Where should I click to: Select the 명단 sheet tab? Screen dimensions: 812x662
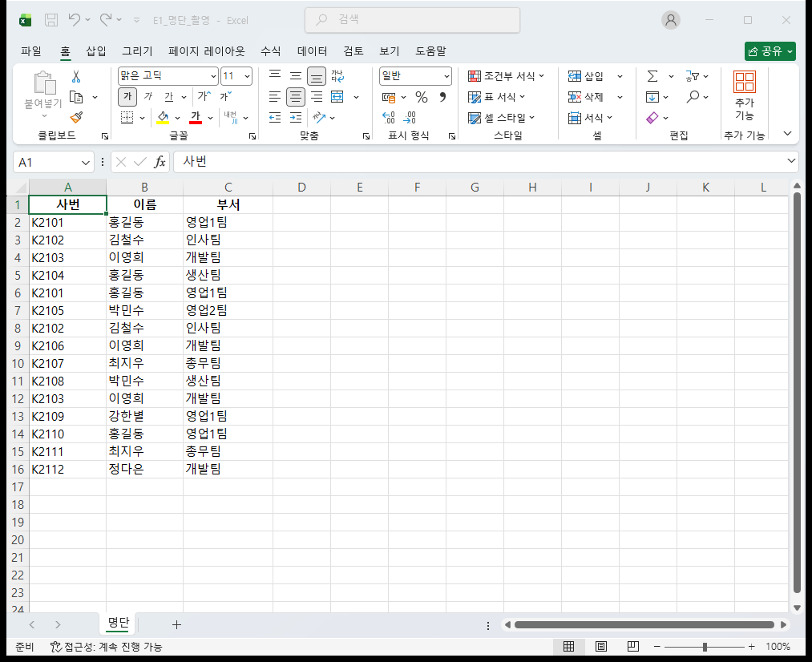click(x=118, y=623)
